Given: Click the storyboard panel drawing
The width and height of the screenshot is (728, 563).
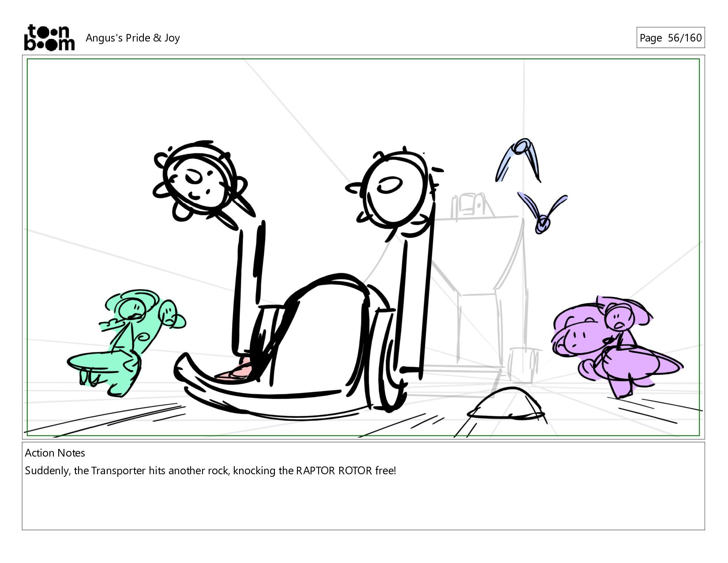Looking at the screenshot, I should 364,247.
